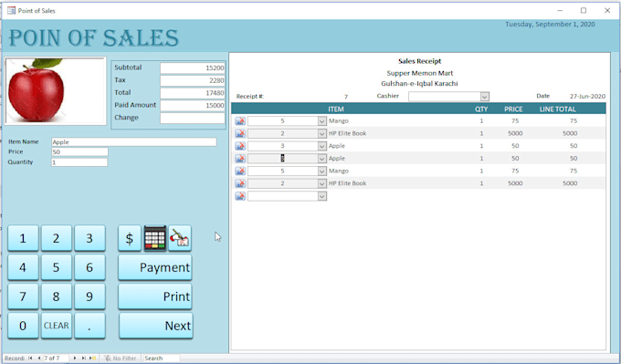621x364 pixels.
Task: Open item dropdown on the empty new row
Action: pos(322,196)
